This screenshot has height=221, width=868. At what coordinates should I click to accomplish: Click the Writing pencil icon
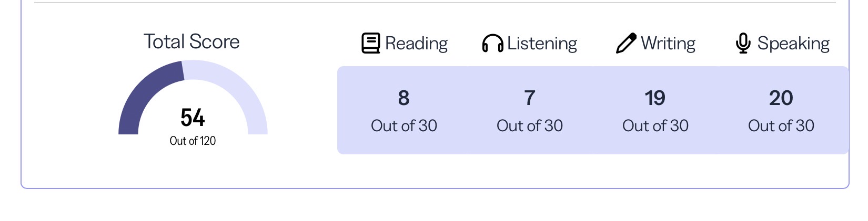(625, 44)
